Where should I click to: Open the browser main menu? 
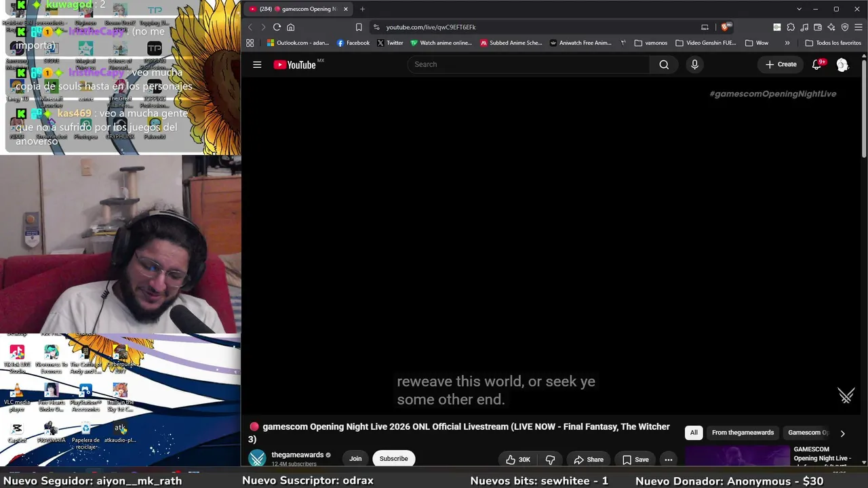click(x=859, y=27)
